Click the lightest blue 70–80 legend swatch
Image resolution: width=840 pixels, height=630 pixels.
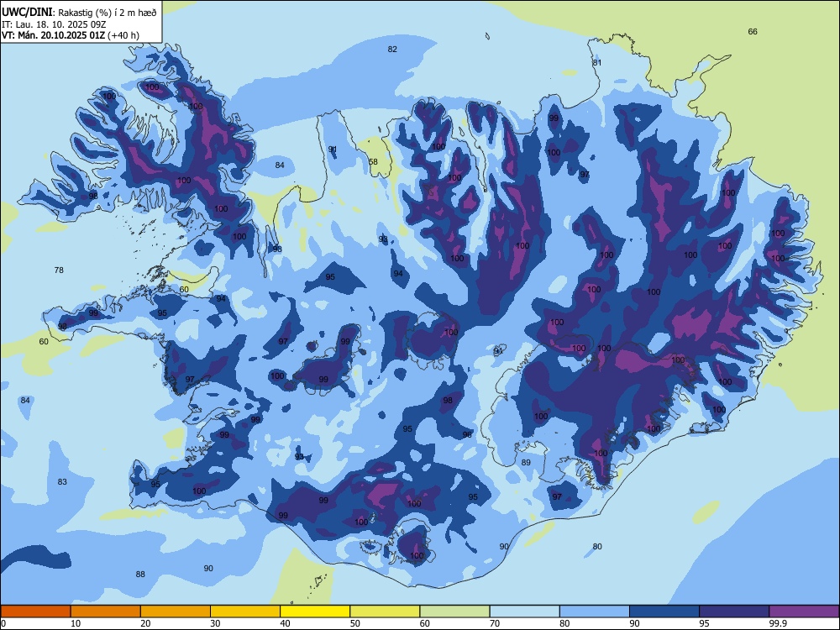[x=524, y=612]
